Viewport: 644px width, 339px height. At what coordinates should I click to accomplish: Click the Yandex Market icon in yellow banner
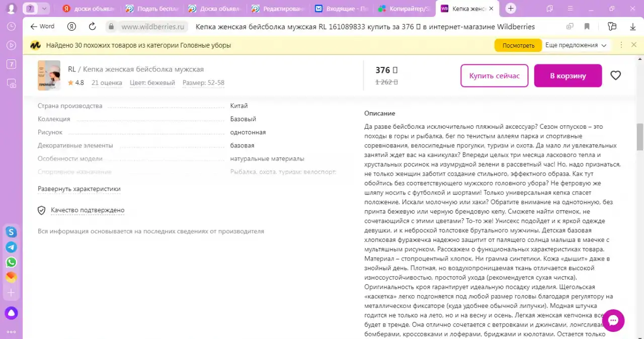tap(35, 45)
